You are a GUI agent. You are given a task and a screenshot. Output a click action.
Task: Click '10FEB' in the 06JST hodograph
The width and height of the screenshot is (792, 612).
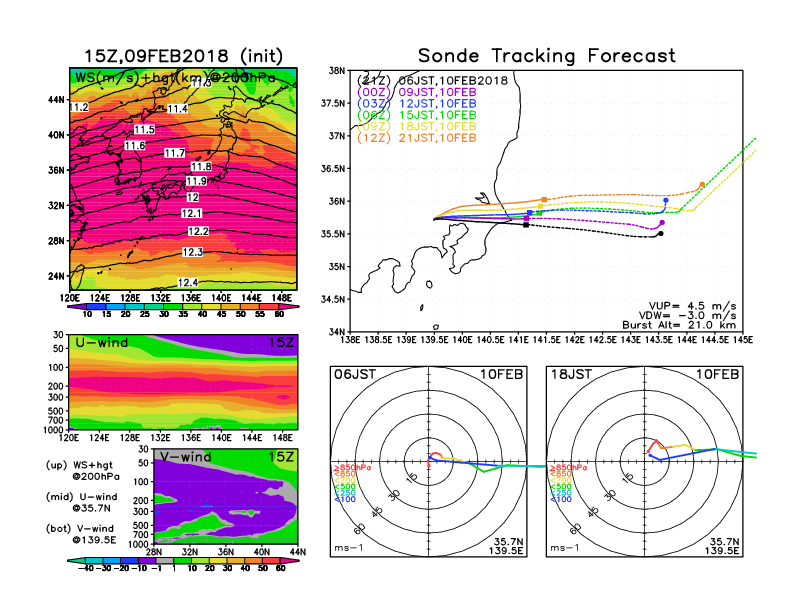(x=501, y=374)
